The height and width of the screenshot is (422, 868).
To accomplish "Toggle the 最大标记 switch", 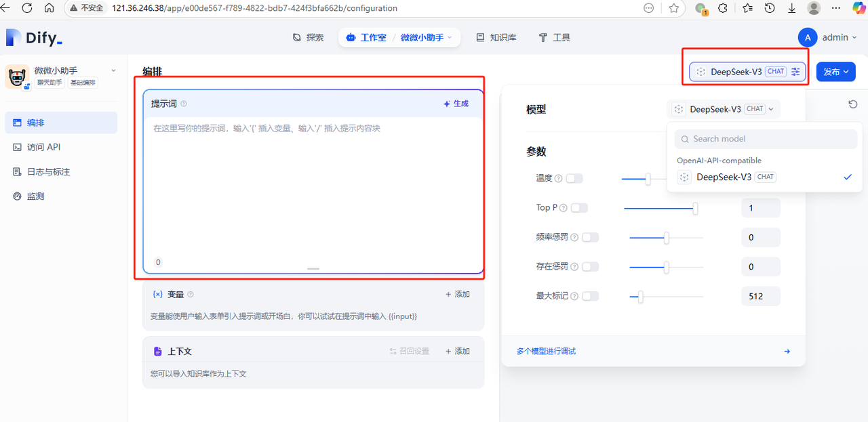I will [590, 296].
